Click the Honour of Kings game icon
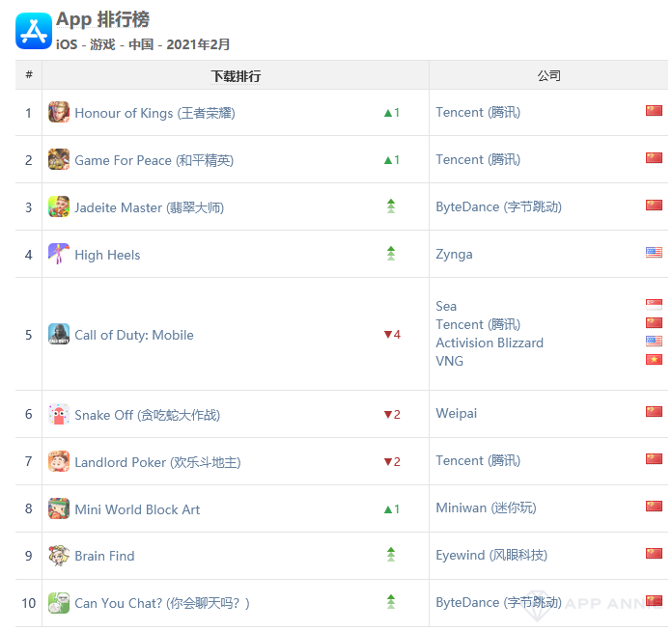 59,113
